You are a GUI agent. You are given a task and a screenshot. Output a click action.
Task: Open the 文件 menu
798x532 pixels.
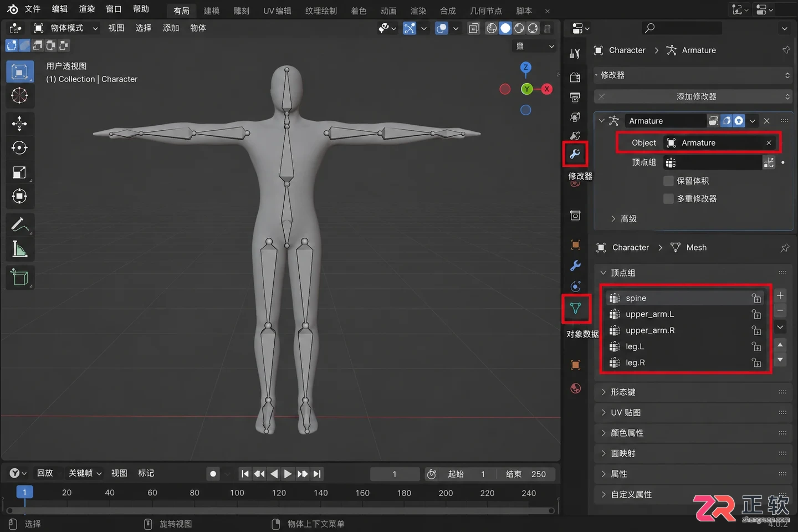tap(33, 9)
